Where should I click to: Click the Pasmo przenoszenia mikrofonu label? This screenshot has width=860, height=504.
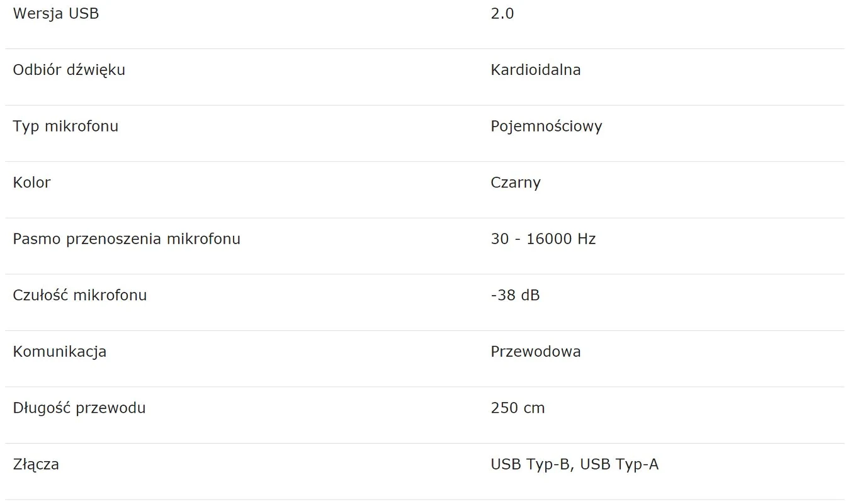127,239
